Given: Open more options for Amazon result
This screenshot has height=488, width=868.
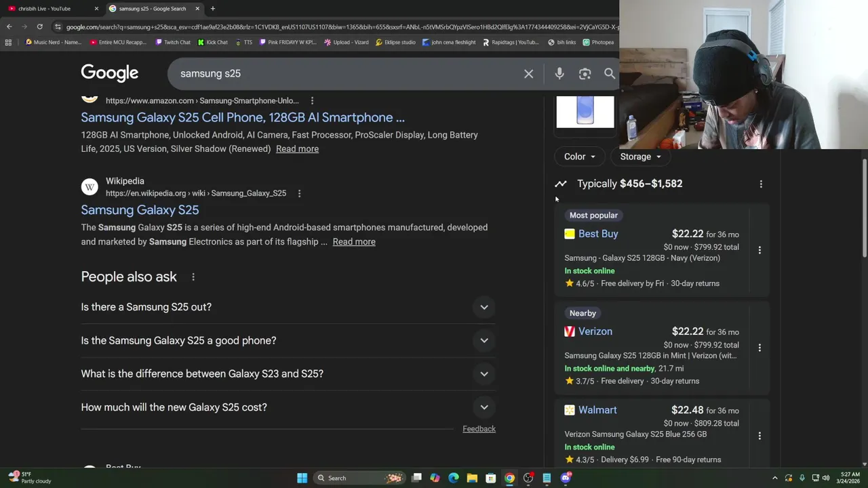Looking at the screenshot, I should pyautogui.click(x=312, y=100).
